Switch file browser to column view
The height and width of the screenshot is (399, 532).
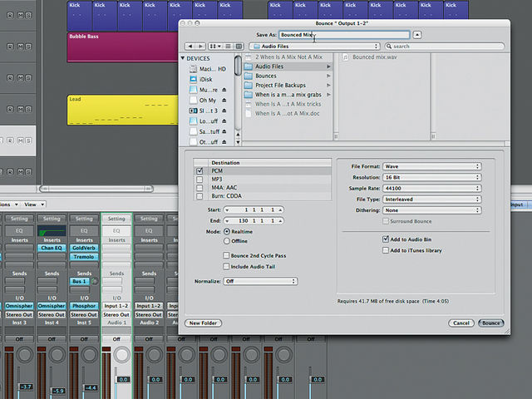tap(239, 47)
